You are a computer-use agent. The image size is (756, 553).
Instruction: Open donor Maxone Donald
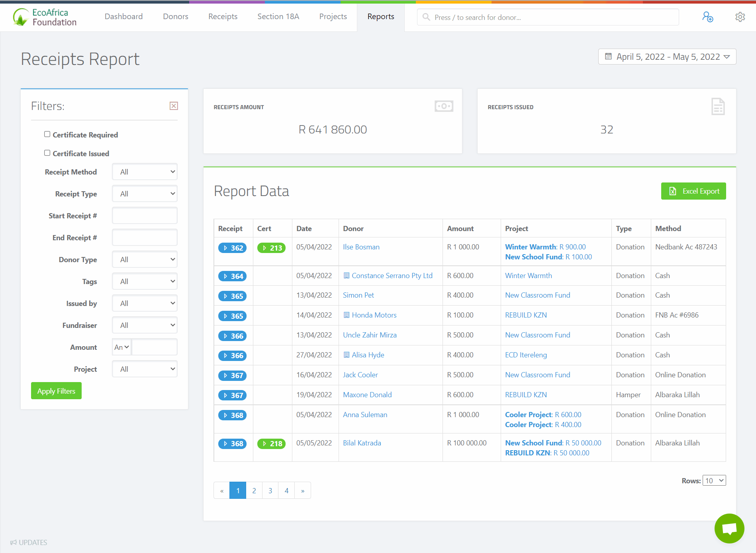click(367, 395)
